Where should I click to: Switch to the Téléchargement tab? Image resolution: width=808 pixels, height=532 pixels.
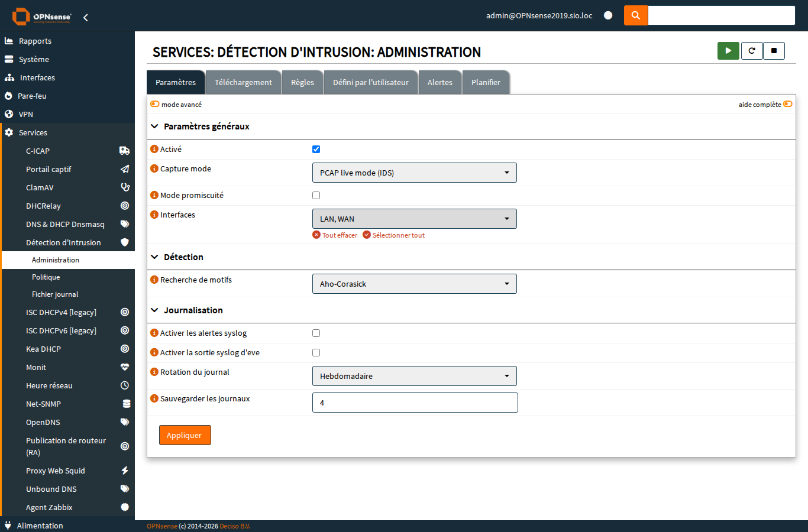tap(243, 82)
